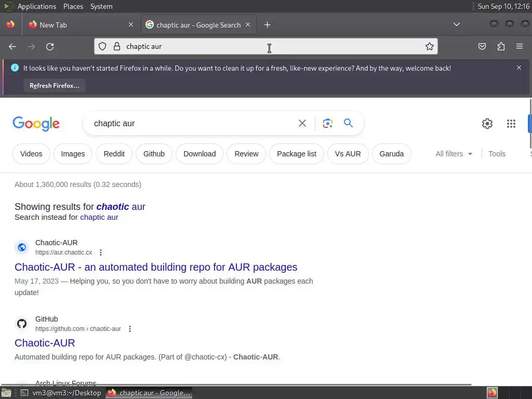This screenshot has height=399, width=532.
Task: Open a new tab with plus
Action: [x=268, y=25]
